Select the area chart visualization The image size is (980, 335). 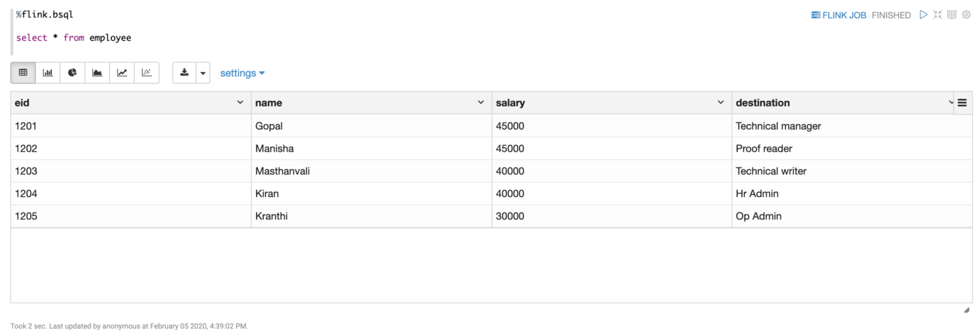[97, 73]
